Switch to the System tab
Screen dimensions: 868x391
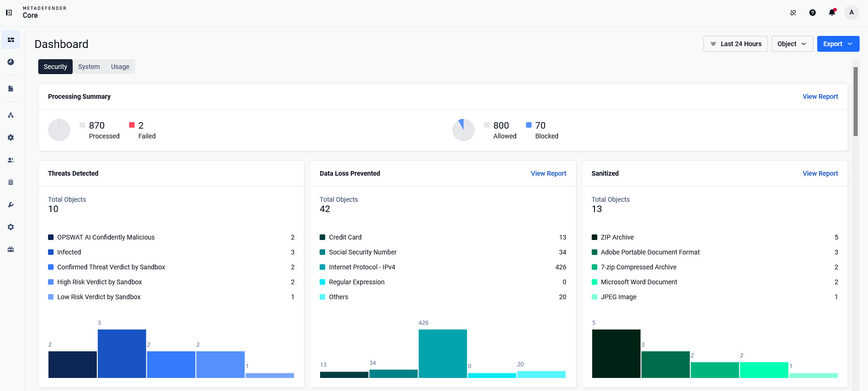click(89, 67)
